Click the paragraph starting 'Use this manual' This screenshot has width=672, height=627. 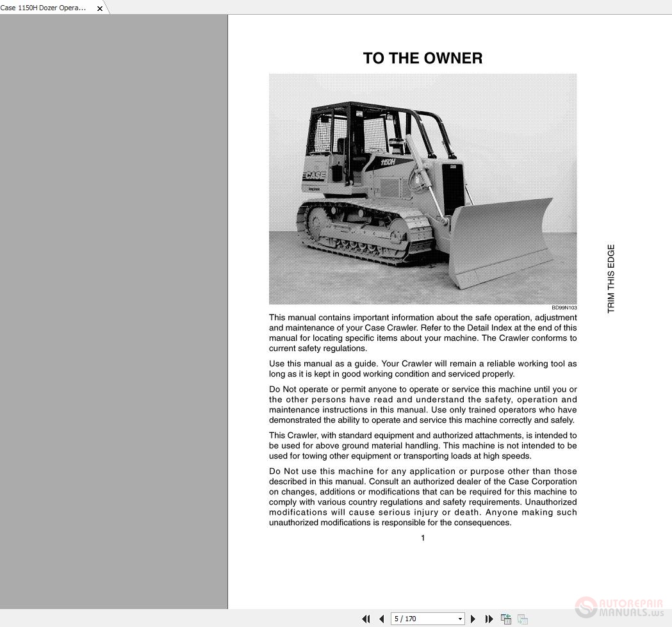(423, 369)
